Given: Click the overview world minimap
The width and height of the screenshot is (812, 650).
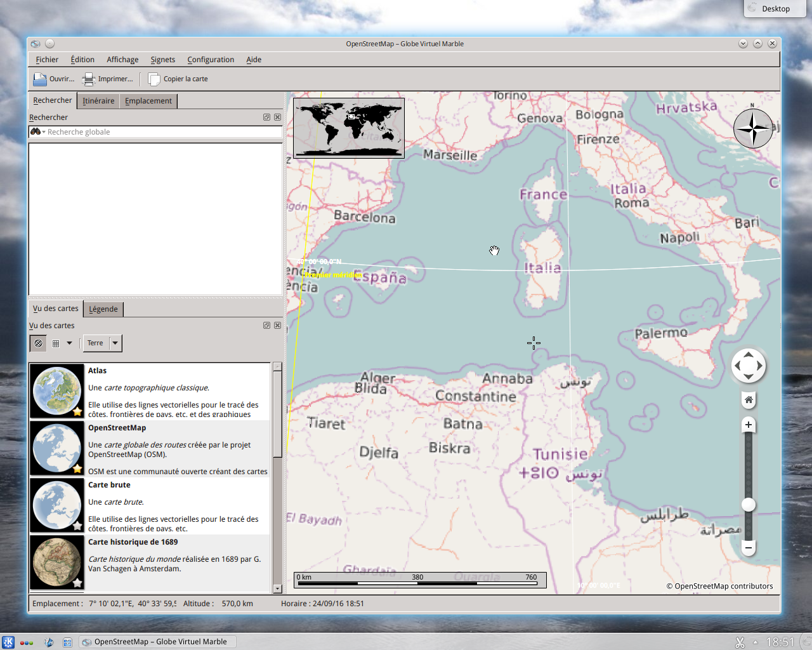Looking at the screenshot, I should click(349, 128).
